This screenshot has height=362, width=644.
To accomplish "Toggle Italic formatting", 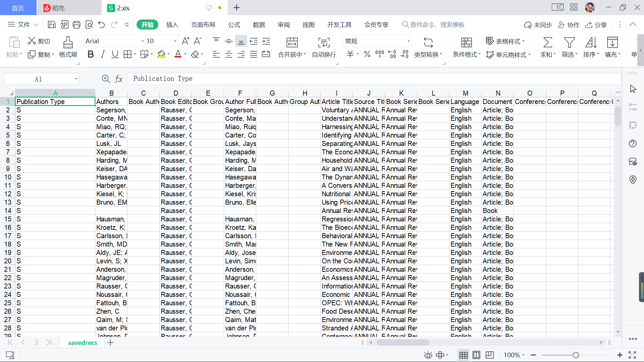I will pos(103,54).
